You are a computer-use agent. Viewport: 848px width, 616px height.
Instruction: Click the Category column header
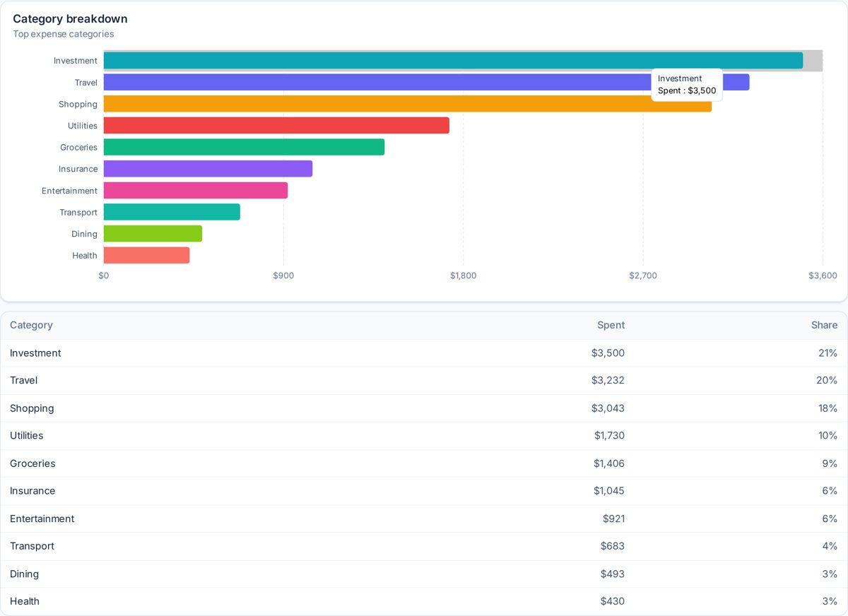(x=31, y=325)
